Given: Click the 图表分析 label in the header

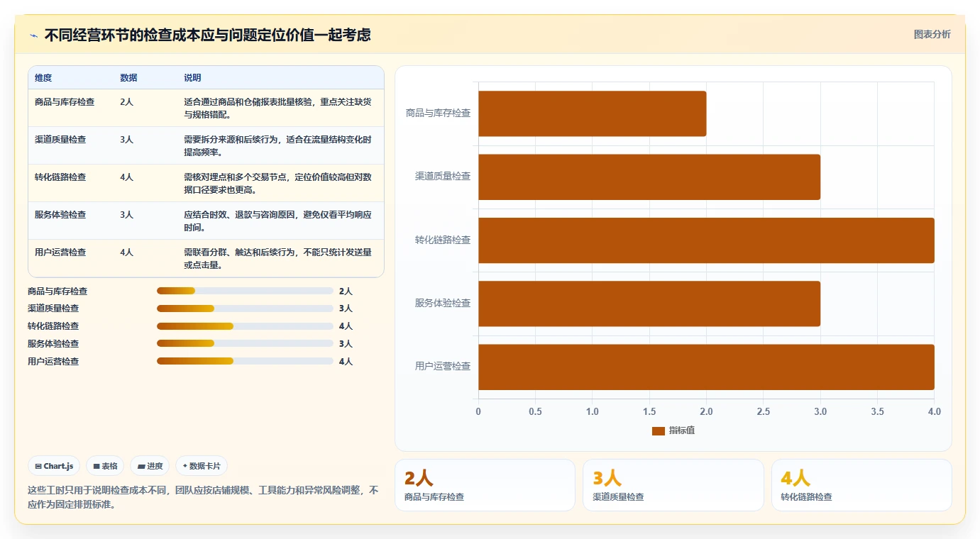Looking at the screenshot, I should click(x=932, y=34).
